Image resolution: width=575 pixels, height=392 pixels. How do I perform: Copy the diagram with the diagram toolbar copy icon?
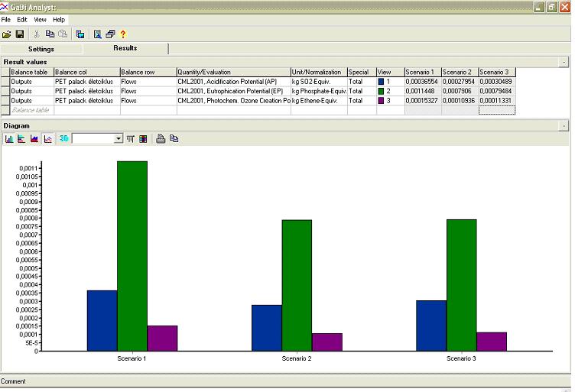click(174, 138)
